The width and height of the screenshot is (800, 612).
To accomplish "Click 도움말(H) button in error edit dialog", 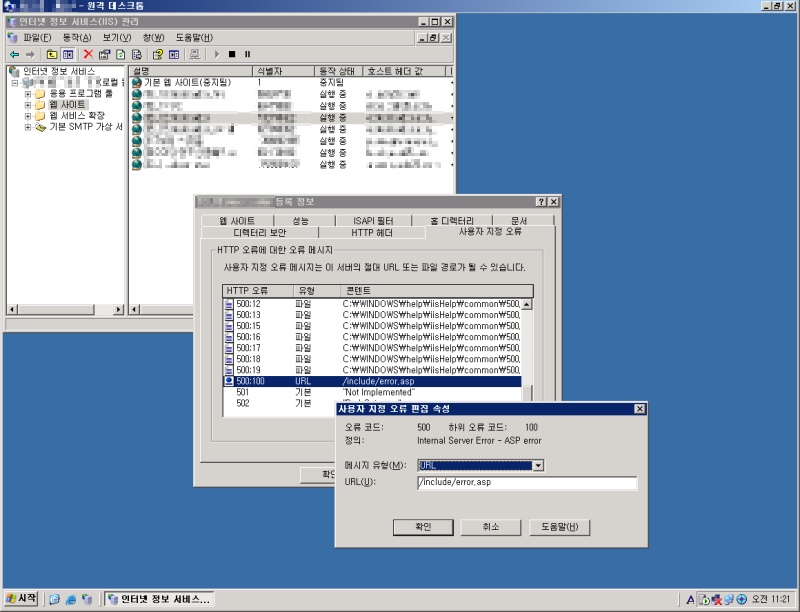I will 560,527.
